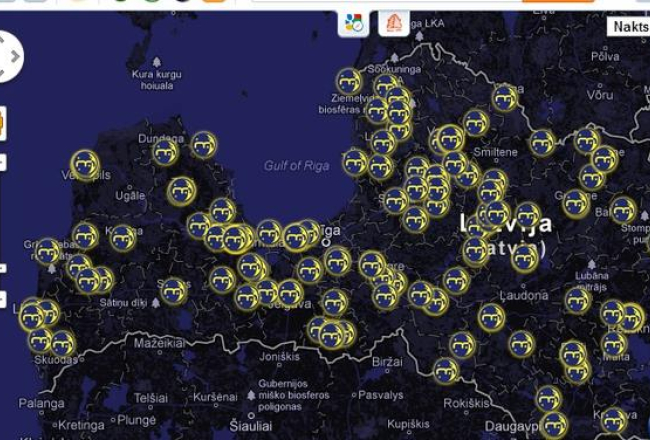Click the Põlva town label
Image resolution: width=650 pixels, height=440 pixels.
pyautogui.click(x=606, y=56)
